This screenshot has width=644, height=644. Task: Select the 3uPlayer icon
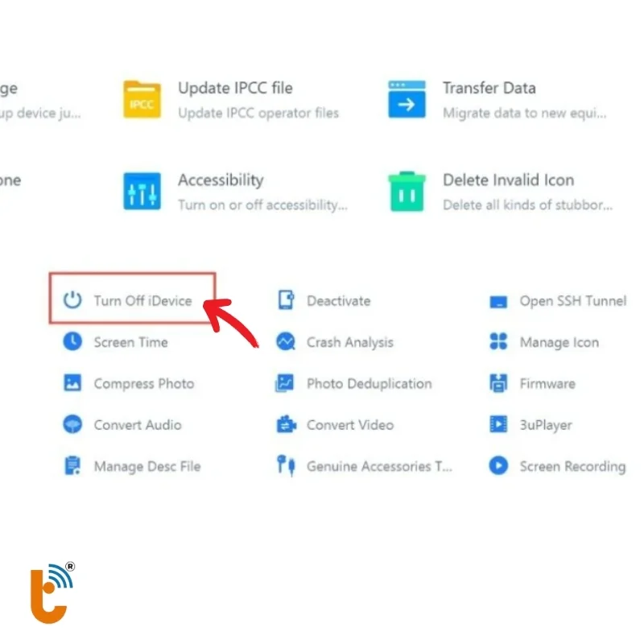(x=498, y=424)
